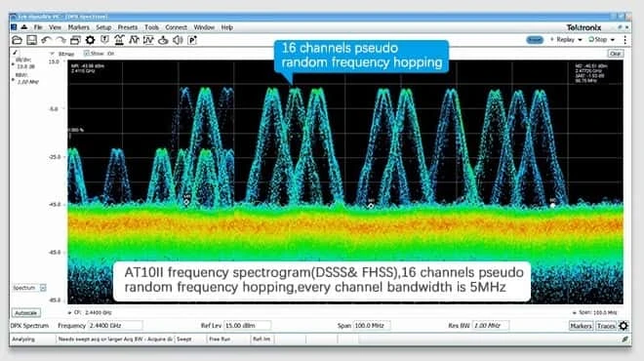Click the Res BW input field
This screenshot has width=644, height=361.
(x=491, y=326)
